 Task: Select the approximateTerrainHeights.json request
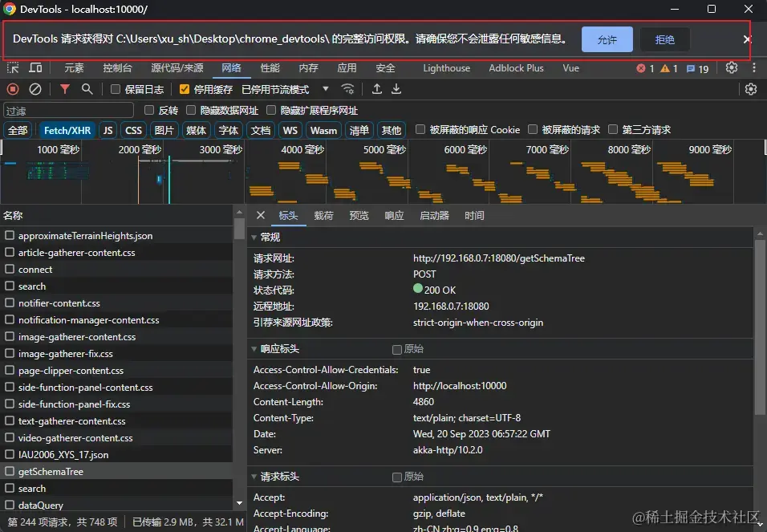click(116, 235)
